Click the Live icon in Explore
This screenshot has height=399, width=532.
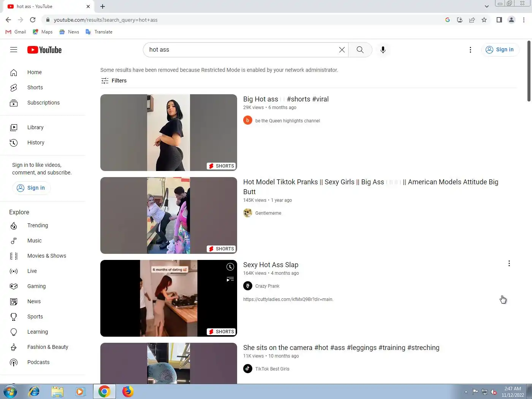(14, 271)
